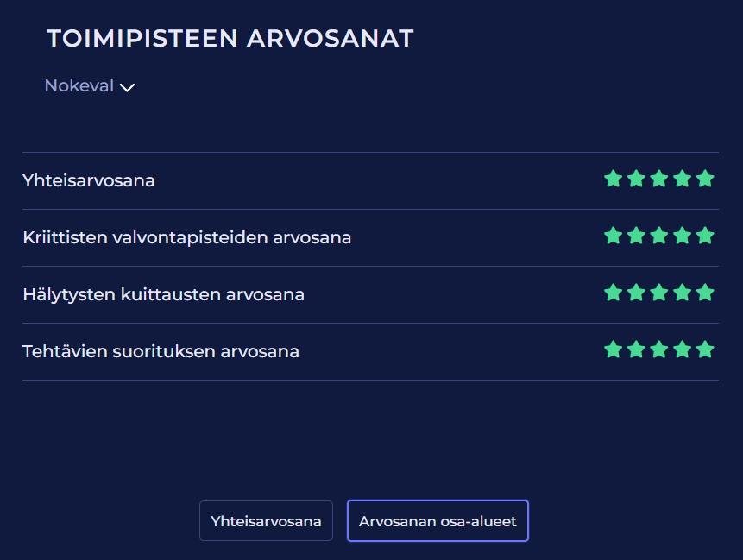Click fourth star of Hälytysten kuittausten arvosana
The height and width of the screenshot is (560, 743).
[683, 293]
